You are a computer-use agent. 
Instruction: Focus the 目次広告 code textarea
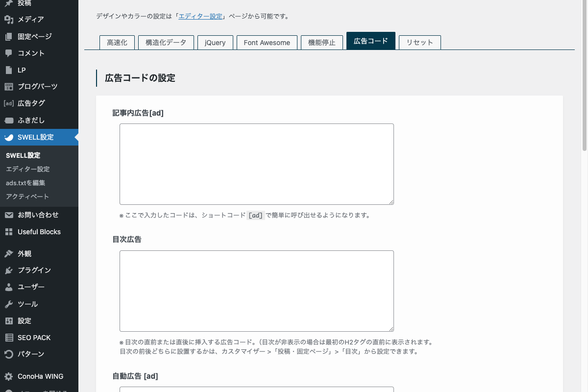[x=257, y=291]
